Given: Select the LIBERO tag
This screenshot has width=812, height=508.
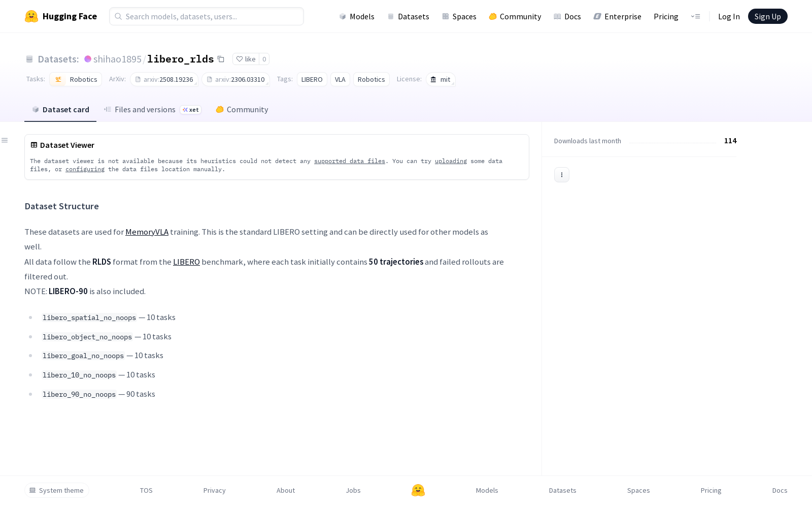Looking at the screenshot, I should [x=312, y=79].
